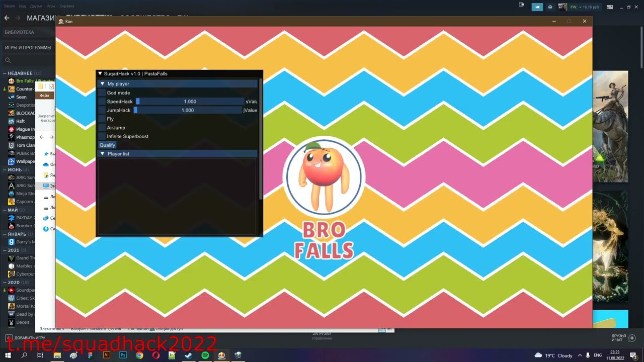Screen dimensions: 644x362
Task: Collapse the SuqadHack window title arrow
Action: [x=100, y=74]
